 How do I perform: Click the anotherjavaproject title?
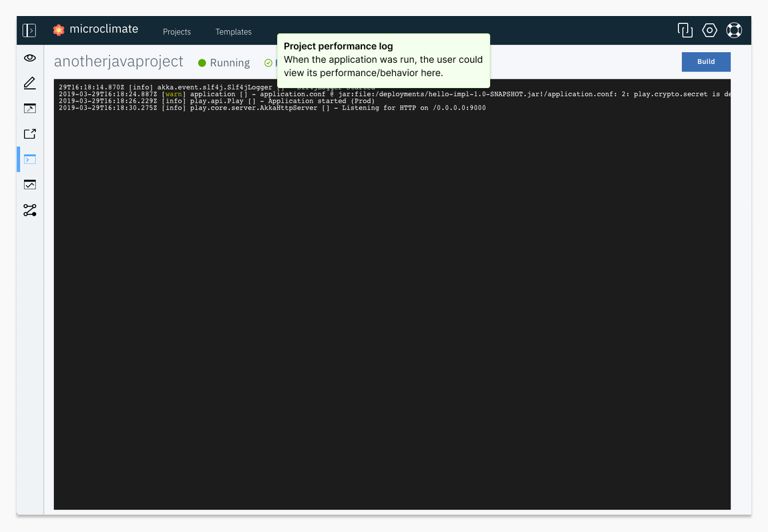coord(118,61)
